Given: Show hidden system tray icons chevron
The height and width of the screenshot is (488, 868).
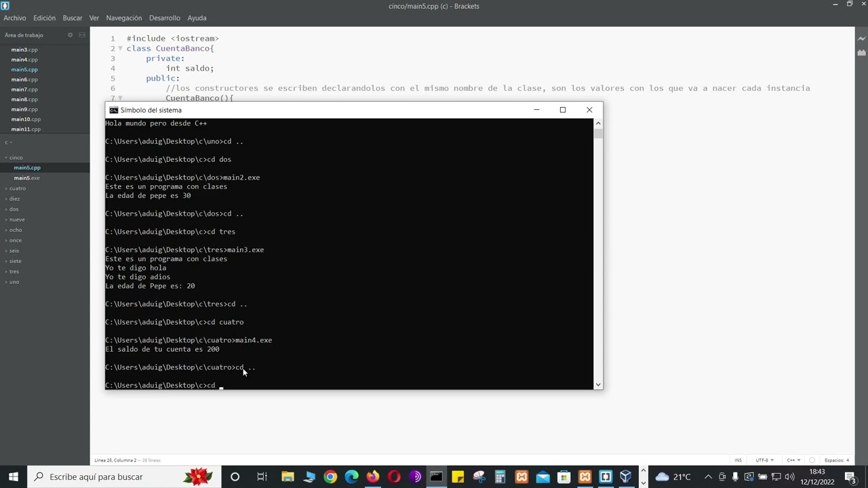Looking at the screenshot, I should click(708, 476).
